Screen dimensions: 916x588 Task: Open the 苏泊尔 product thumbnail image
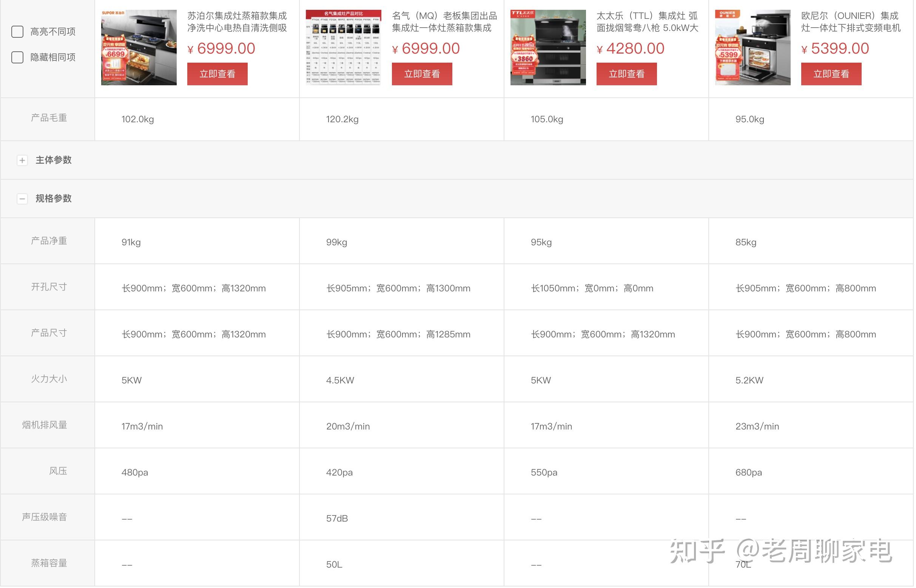139,47
